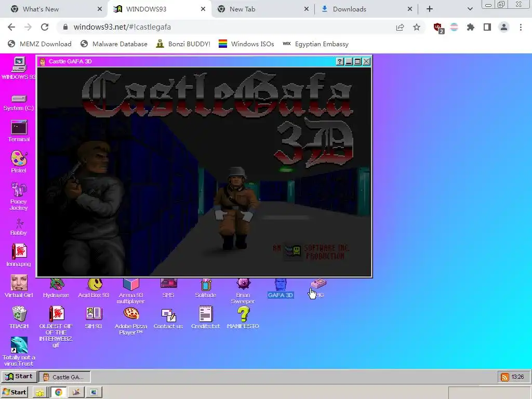
Task: Launch Poney Jockey desktop icon
Action: point(19,196)
